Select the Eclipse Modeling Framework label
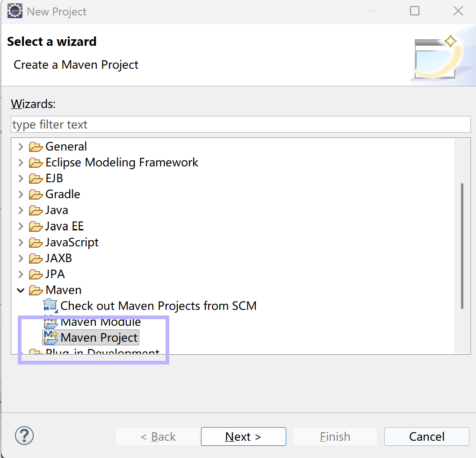Image resolution: width=476 pixels, height=458 pixels. [122, 163]
